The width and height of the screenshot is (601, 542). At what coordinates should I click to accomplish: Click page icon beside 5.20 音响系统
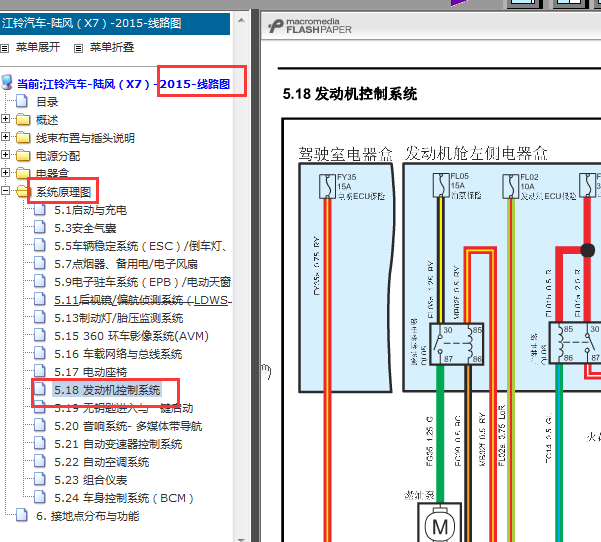(x=40, y=425)
